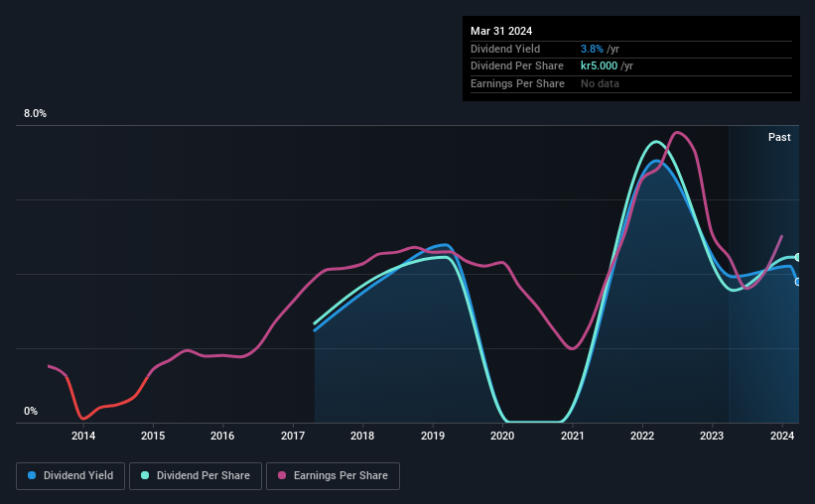Click the blue Dividend Yield legend dot
815x504 pixels.
32,475
